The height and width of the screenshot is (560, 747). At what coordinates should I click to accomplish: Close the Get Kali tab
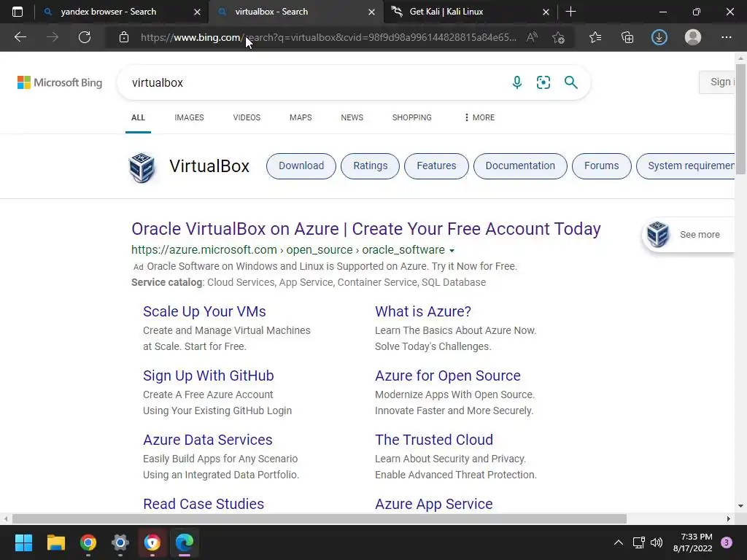(546, 12)
